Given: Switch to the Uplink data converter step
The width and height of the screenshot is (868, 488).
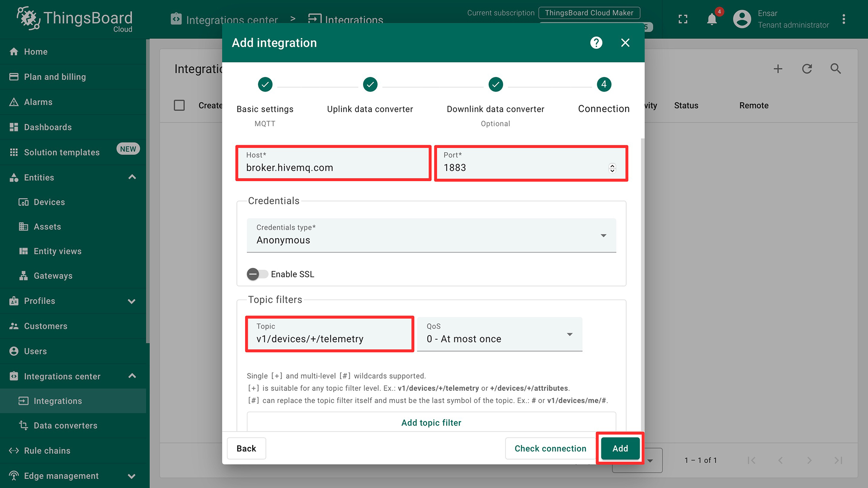Looking at the screenshot, I should 370,84.
